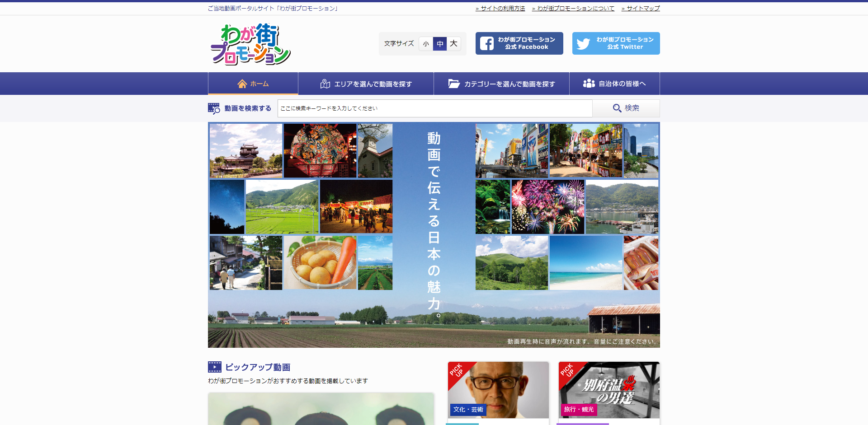Click the 旅行・観光 category tag
This screenshot has height=425, width=868.
click(x=580, y=410)
